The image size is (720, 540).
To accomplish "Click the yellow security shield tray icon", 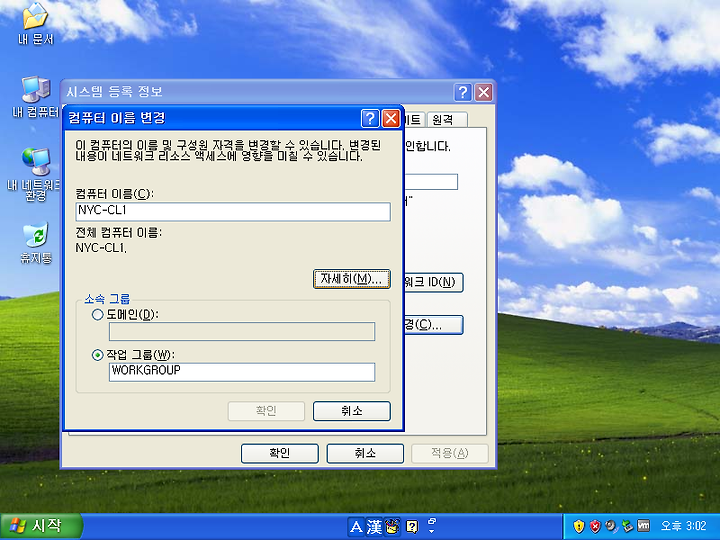I will point(579,526).
